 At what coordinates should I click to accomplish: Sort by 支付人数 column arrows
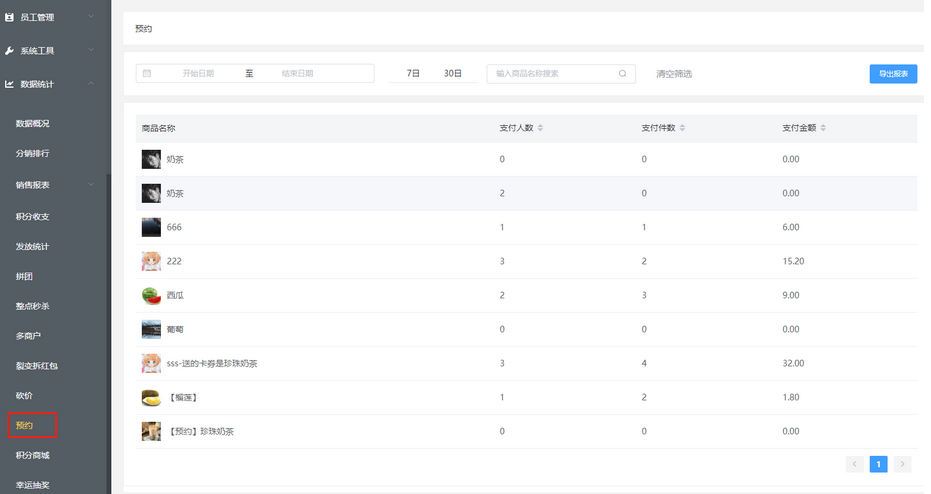pos(540,129)
